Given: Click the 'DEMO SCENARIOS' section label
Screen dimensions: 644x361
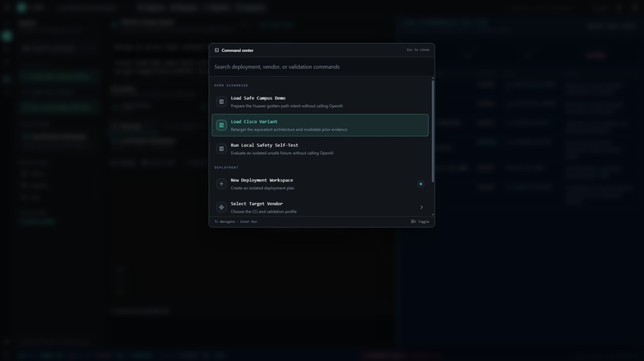Looking at the screenshot, I should point(231,85).
